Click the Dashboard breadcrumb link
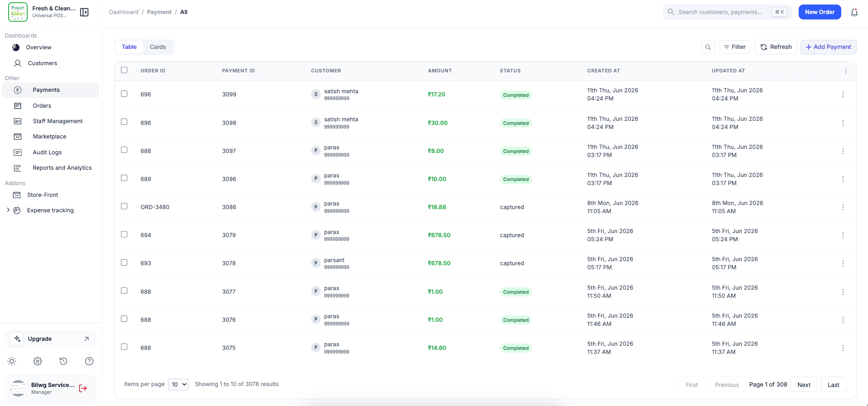Image resolution: width=868 pixels, height=406 pixels. (x=124, y=12)
